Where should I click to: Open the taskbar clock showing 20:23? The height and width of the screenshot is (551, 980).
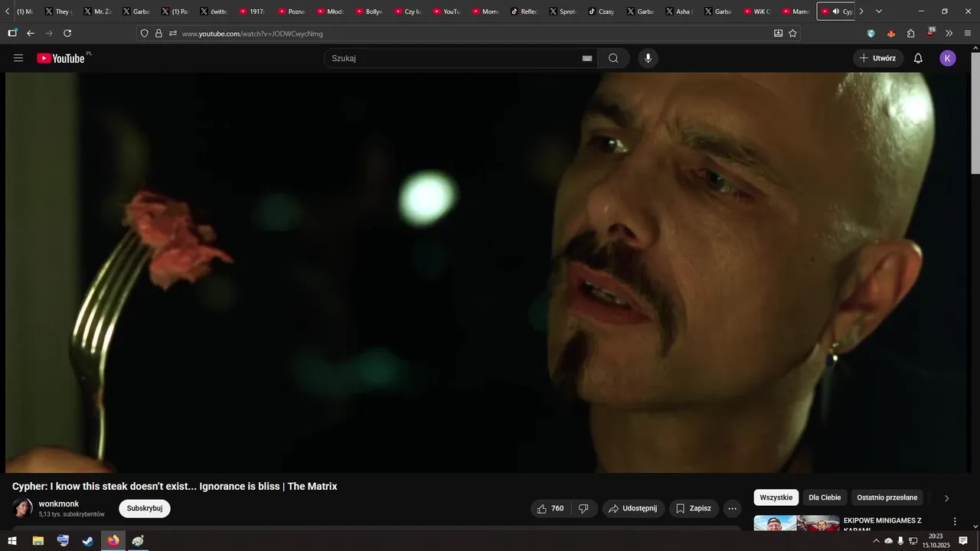click(x=936, y=541)
